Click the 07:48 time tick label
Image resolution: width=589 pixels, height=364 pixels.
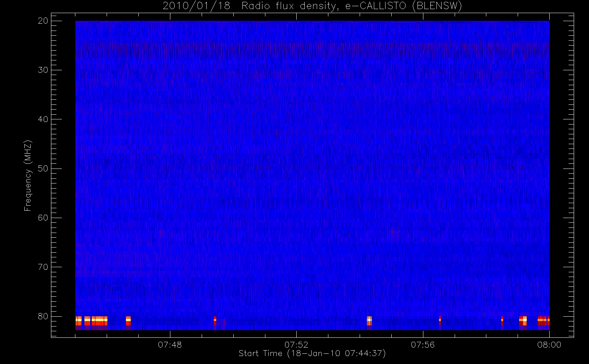[x=170, y=345]
